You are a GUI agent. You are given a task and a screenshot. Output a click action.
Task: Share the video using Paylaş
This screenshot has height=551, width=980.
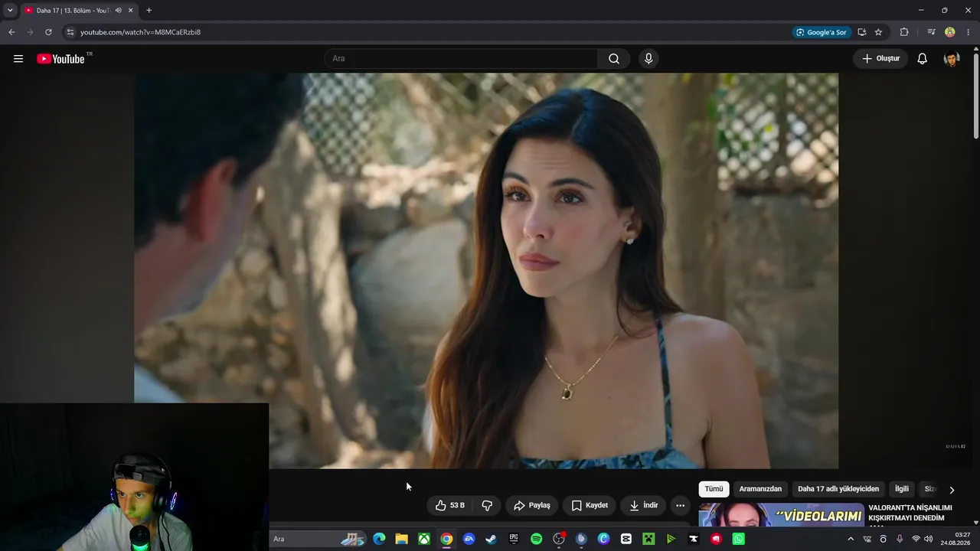click(x=532, y=506)
